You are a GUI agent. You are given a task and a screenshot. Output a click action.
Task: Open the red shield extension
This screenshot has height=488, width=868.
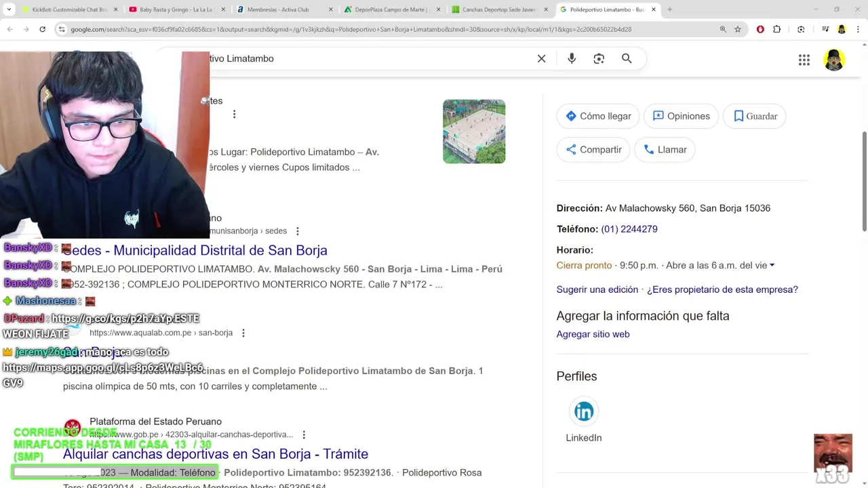(760, 29)
